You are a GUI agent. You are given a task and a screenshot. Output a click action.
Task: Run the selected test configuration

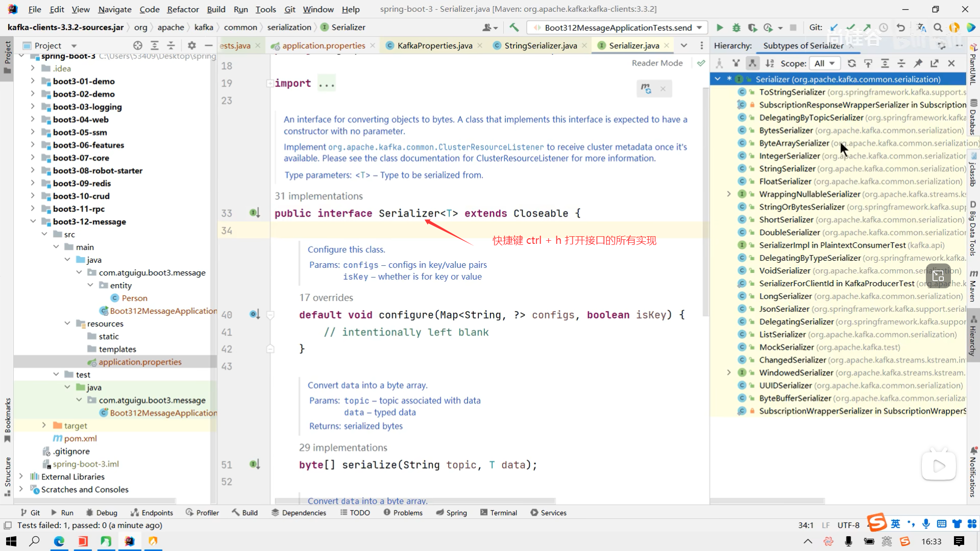[720, 28]
